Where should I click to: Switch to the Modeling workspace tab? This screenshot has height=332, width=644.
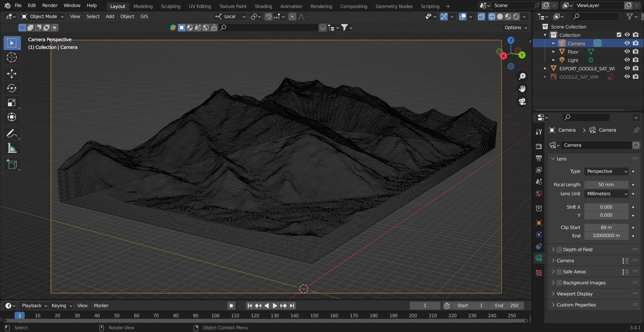pos(143,6)
